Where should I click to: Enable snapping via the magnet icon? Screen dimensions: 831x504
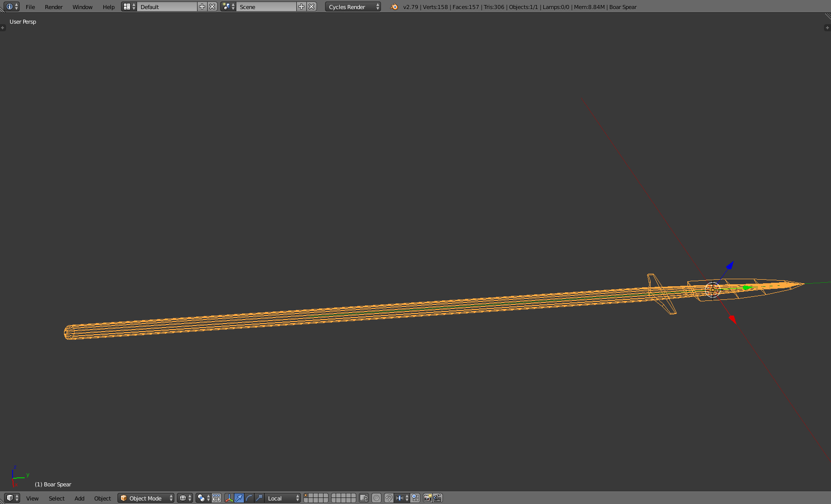[389, 498]
